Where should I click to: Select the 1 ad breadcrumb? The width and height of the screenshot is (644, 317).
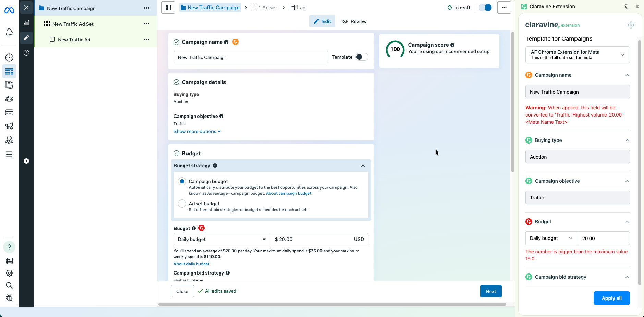297,8
